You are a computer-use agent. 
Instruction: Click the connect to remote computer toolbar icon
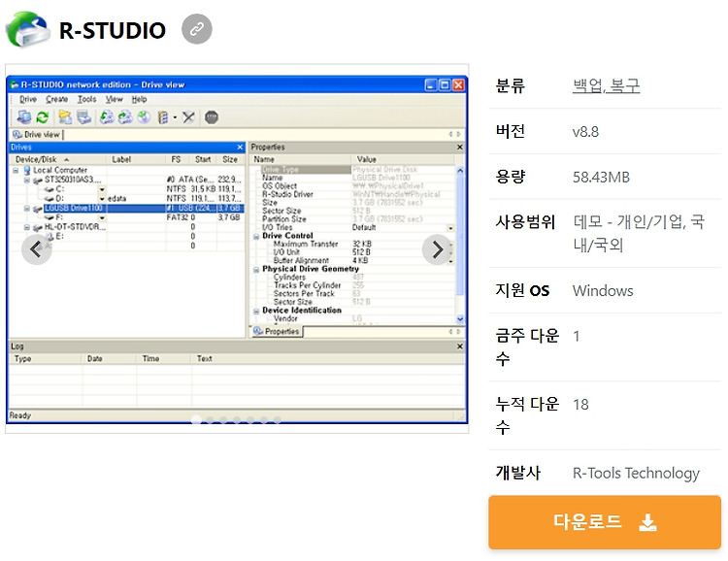coord(24,117)
